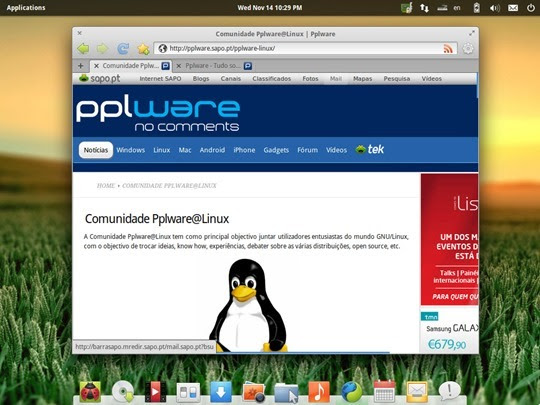Go forward with the forward arrow

click(102, 49)
